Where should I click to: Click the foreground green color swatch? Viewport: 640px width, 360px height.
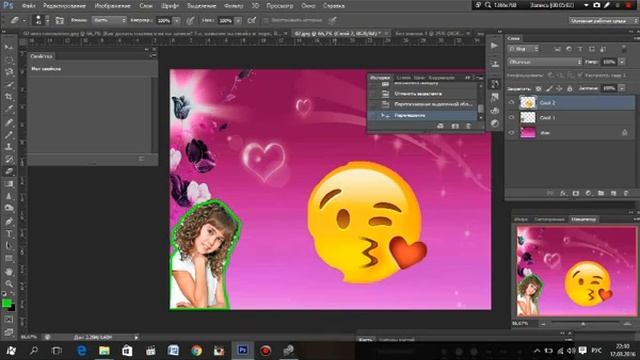[7, 303]
